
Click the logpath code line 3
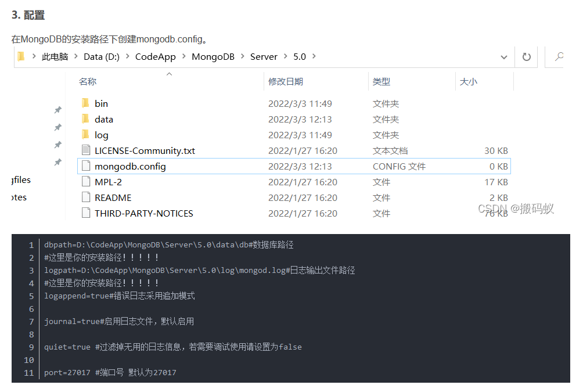[200, 271]
